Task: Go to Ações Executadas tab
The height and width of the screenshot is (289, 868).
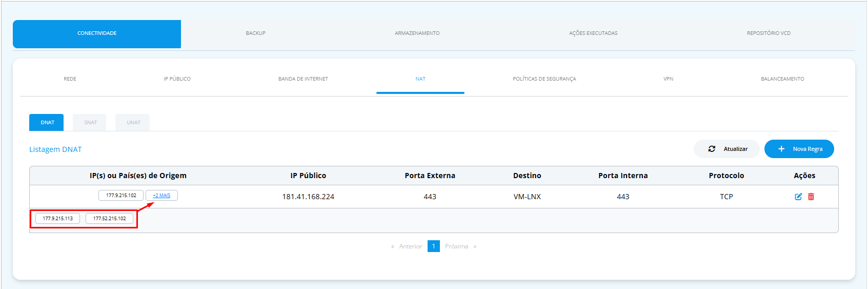Action: tap(593, 33)
